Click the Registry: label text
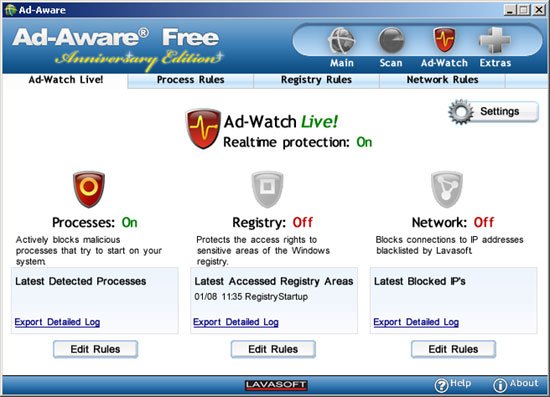Viewport: 550px width, 397px height. [260, 223]
